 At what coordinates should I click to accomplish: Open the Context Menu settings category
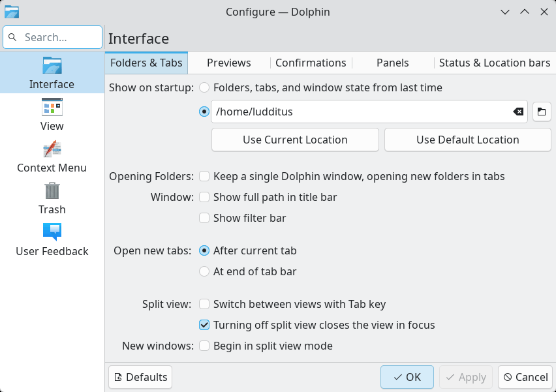coord(52,156)
